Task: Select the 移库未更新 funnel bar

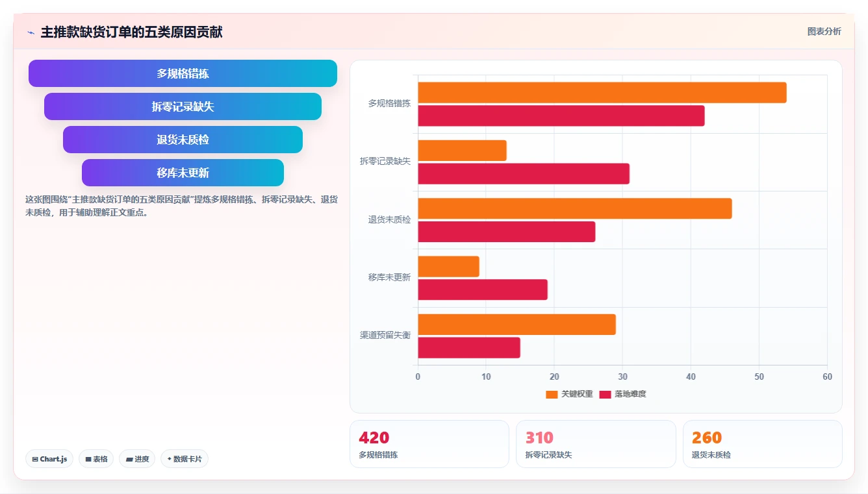Action: click(x=183, y=173)
